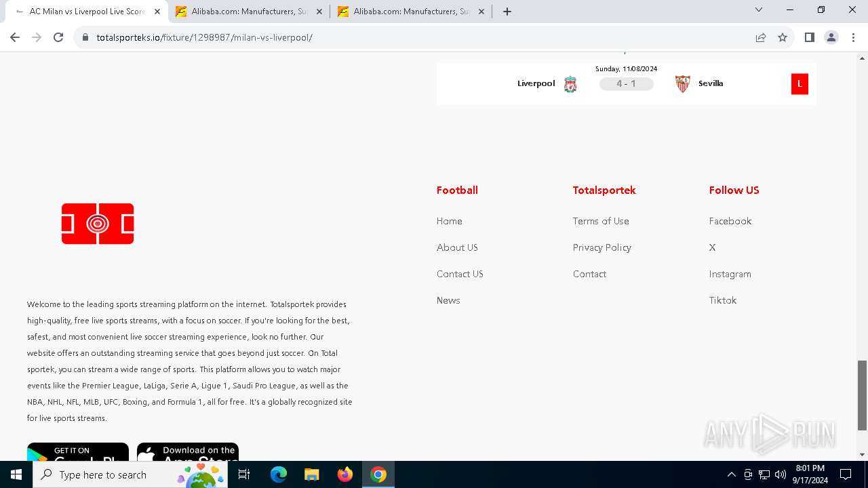Open the Chrome profile menu
The height and width of the screenshot is (488, 868).
click(x=831, y=37)
